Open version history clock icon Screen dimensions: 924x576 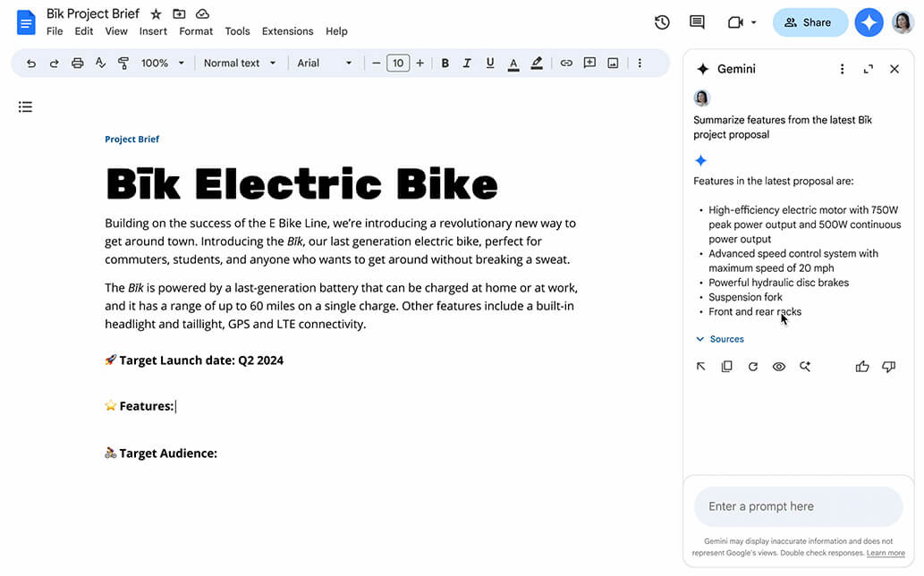[662, 22]
